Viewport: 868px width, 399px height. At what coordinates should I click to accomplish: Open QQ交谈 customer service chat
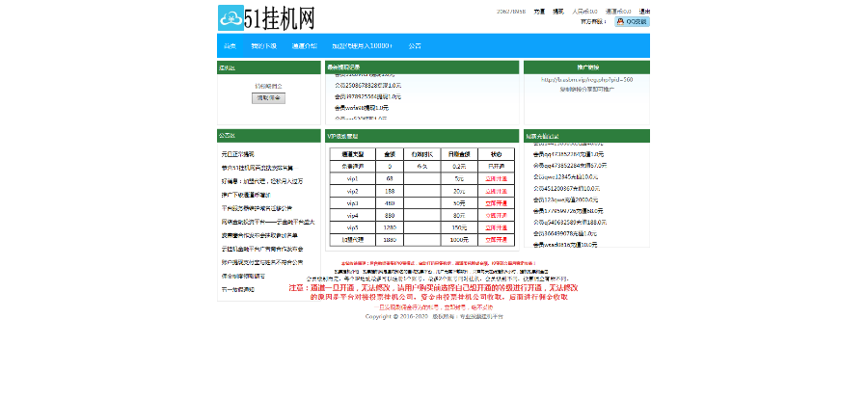coord(632,21)
